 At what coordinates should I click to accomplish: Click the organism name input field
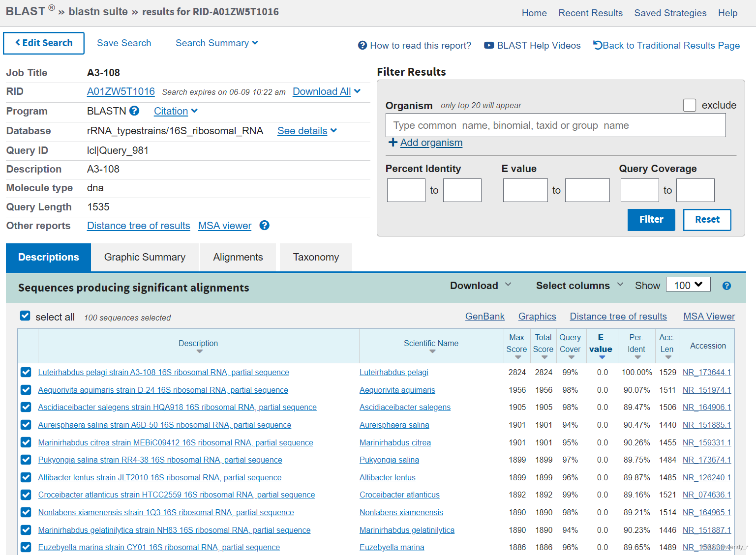pyautogui.click(x=556, y=125)
